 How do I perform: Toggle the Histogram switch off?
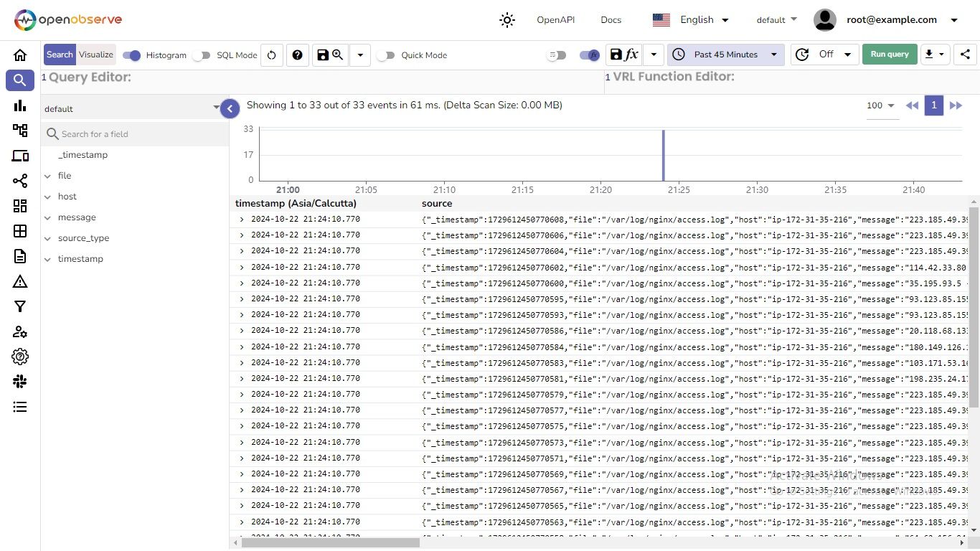pyautogui.click(x=131, y=55)
